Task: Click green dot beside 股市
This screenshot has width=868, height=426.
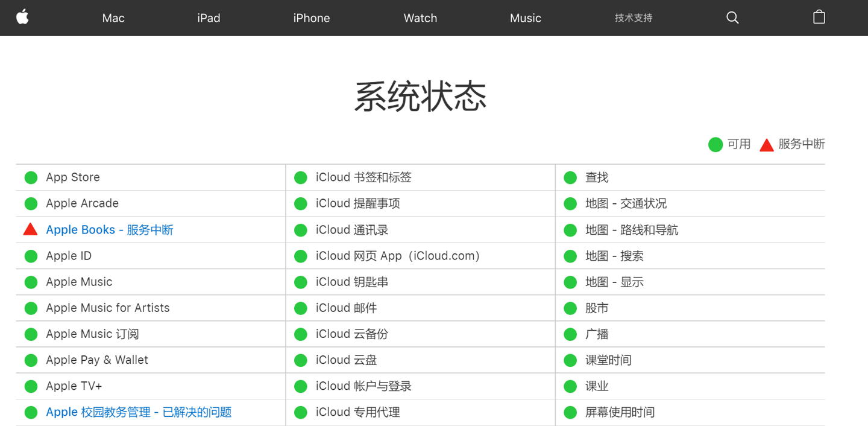Action: click(570, 308)
